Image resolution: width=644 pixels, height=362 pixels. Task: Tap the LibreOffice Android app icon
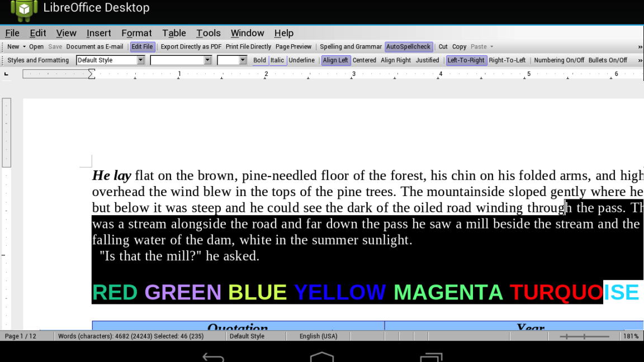[x=23, y=8]
